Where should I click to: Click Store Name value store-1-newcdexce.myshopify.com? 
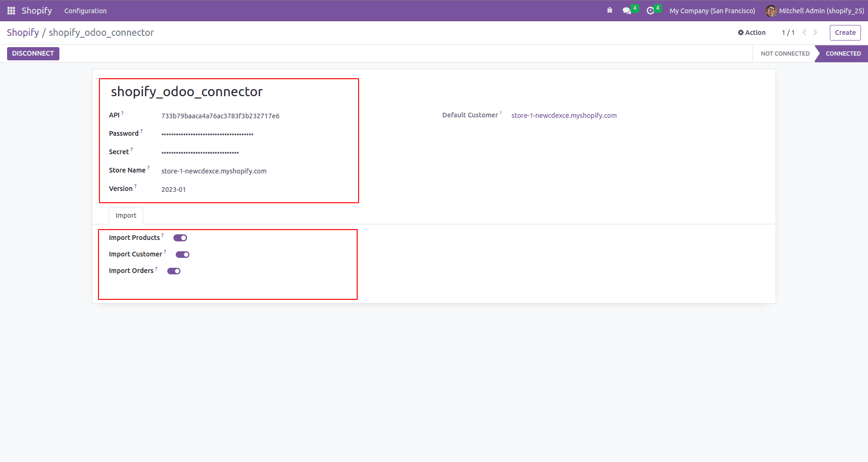point(214,171)
